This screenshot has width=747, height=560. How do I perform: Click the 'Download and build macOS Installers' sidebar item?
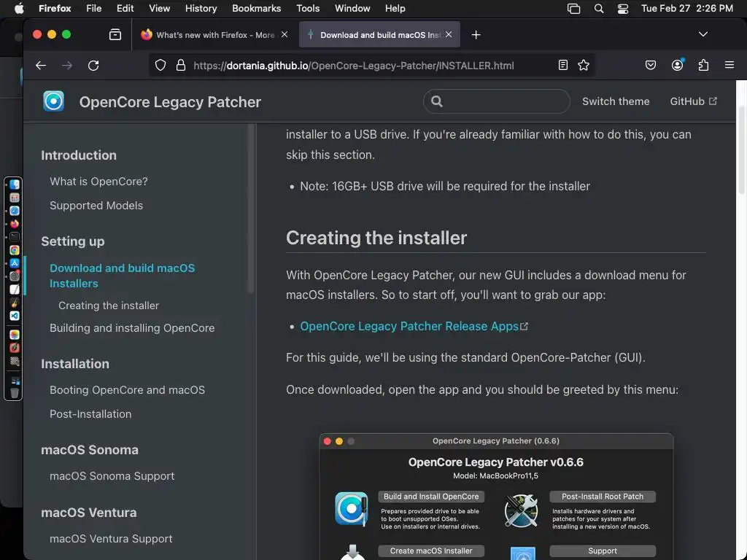[x=122, y=276]
